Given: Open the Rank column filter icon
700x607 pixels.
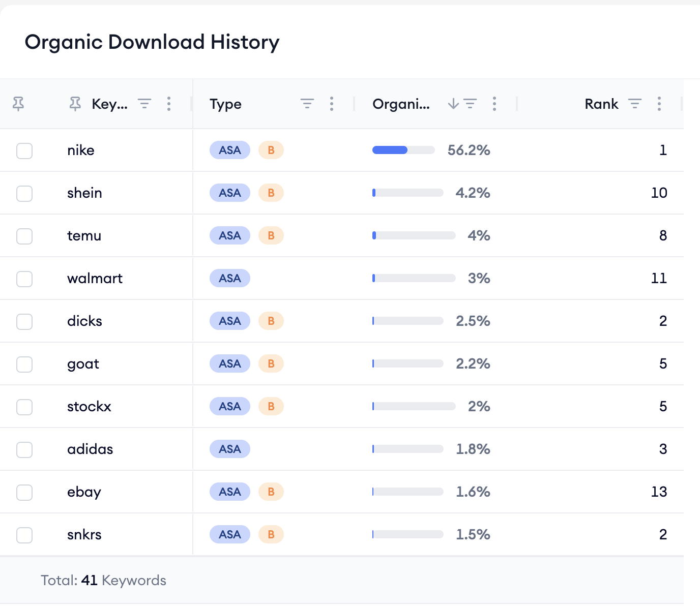Looking at the screenshot, I should point(635,104).
